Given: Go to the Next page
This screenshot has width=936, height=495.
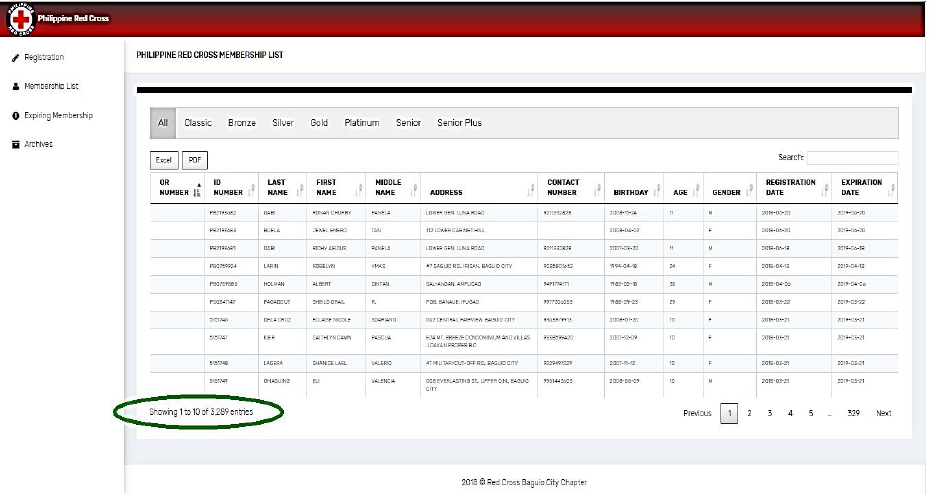Looking at the screenshot, I should point(883,413).
